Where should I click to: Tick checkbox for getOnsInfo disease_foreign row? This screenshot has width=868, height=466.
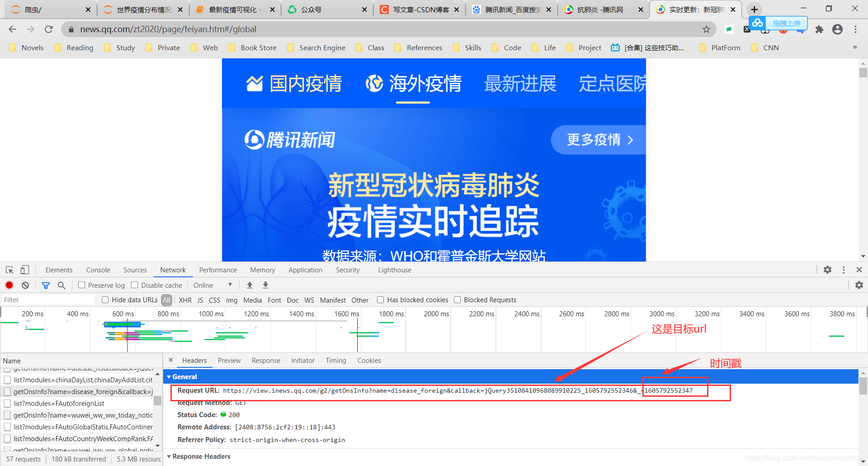tap(7, 391)
